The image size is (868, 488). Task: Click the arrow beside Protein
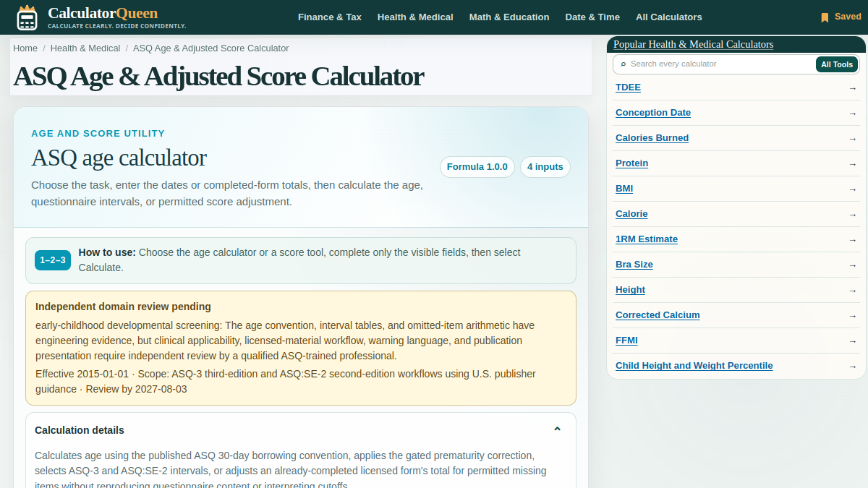[853, 164]
